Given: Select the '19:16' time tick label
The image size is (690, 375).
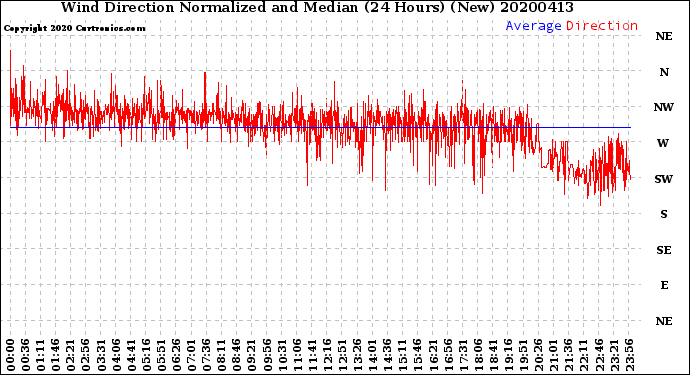Looking at the screenshot, I should coord(509,356).
